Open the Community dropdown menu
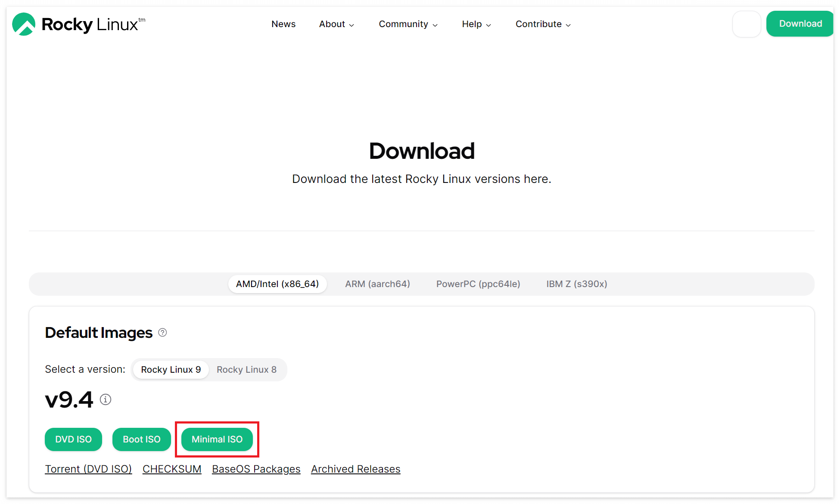Viewport: 840px width, 504px height. pyautogui.click(x=408, y=24)
